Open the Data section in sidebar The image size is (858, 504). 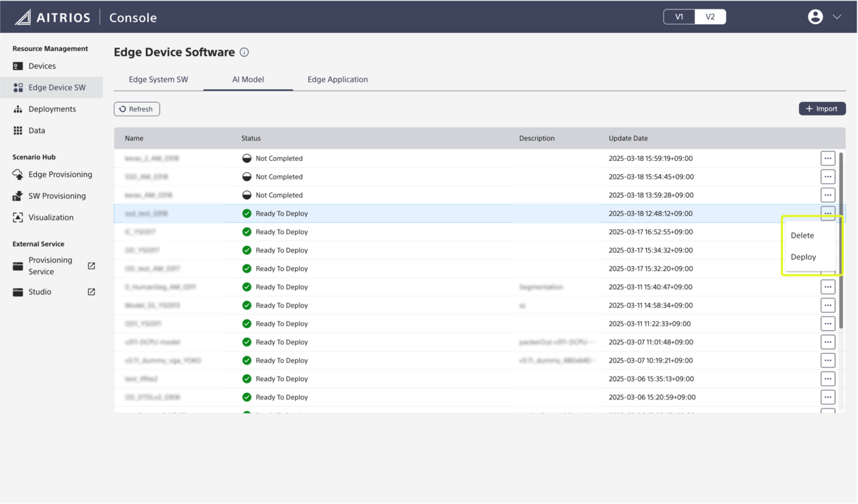(x=37, y=130)
